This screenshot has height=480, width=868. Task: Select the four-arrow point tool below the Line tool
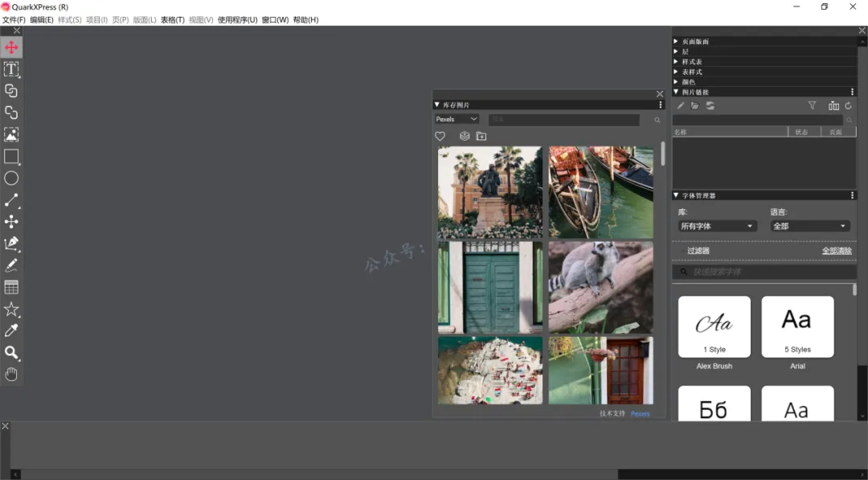pos(11,221)
